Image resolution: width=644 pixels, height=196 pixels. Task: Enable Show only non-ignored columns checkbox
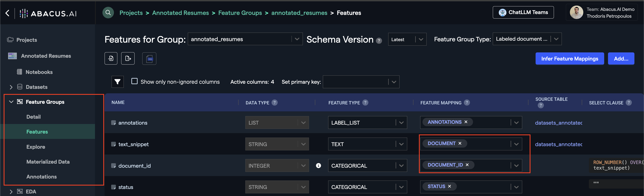click(135, 81)
